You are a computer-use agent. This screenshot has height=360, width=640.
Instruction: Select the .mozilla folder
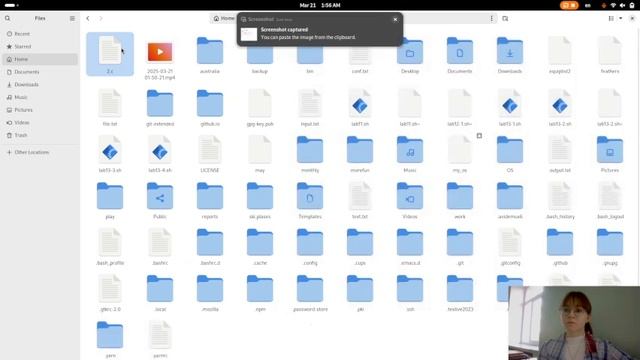pyautogui.click(x=210, y=289)
